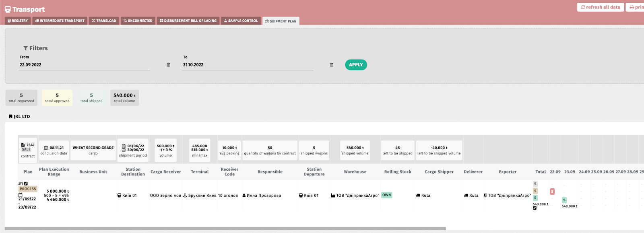This screenshot has width=644, height=233.
Task: Click the anchor icon for Бруклин Киев terminal
Action: [185, 196]
